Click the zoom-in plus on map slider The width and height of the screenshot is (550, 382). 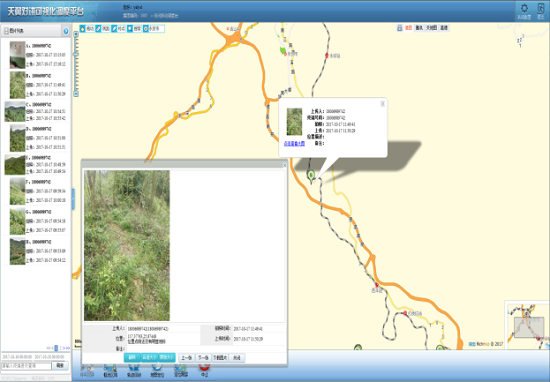tap(76, 34)
